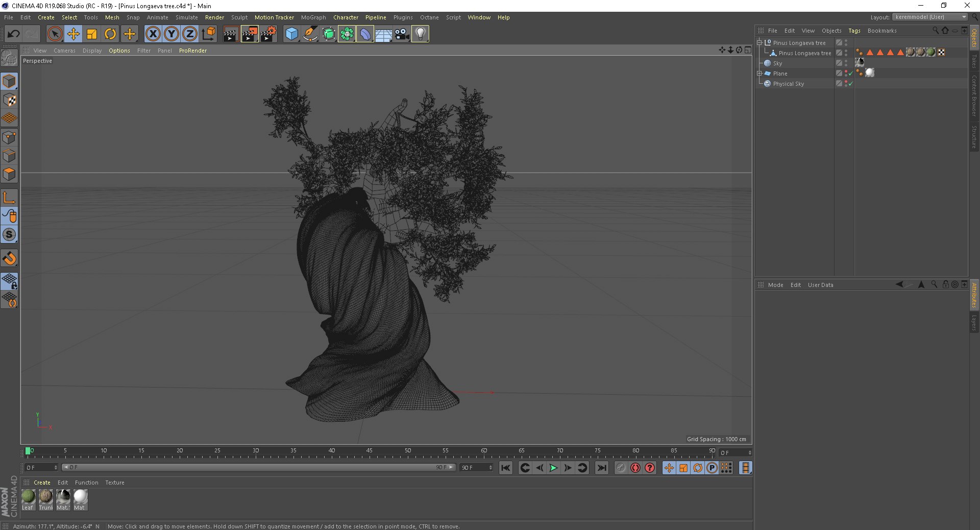Toggle the coordinate system icon
This screenshot has height=530, width=980.
[x=208, y=34]
